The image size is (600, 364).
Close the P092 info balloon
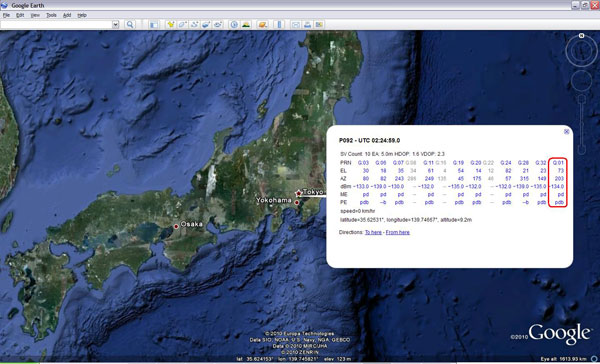click(x=566, y=131)
